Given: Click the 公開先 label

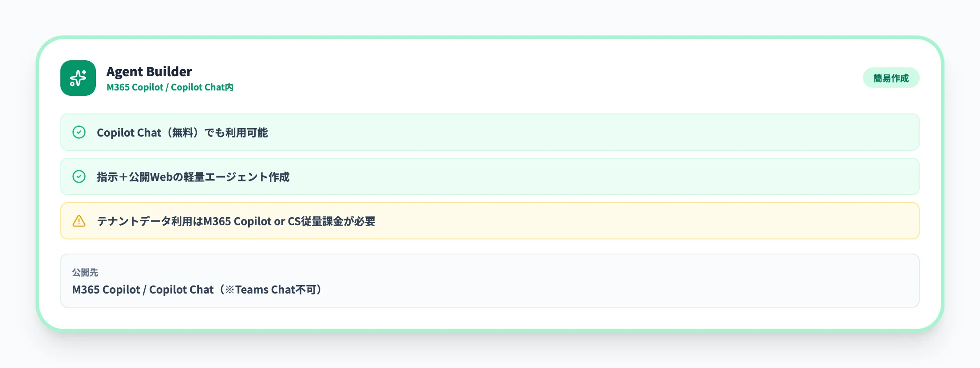Looking at the screenshot, I should (x=85, y=272).
